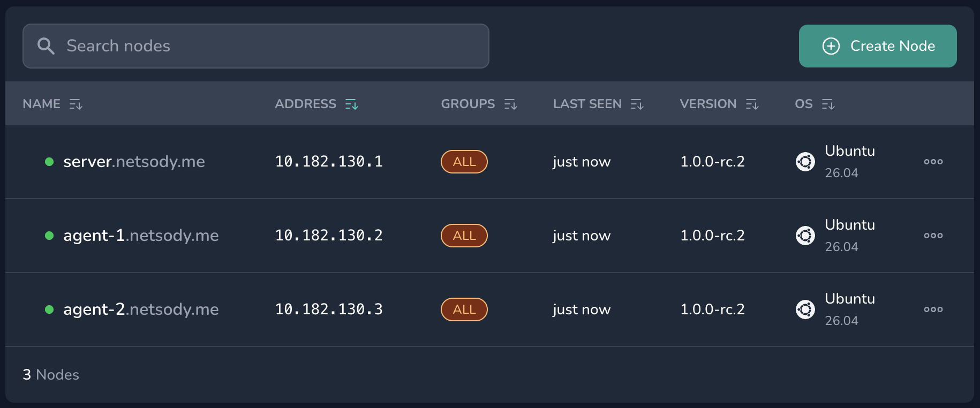Select address 10.182.130.1

329,162
